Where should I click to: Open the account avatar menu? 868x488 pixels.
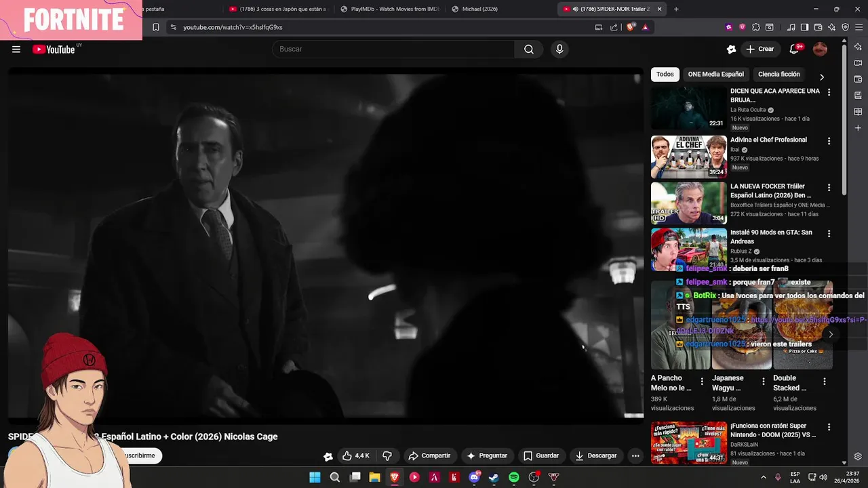point(820,49)
